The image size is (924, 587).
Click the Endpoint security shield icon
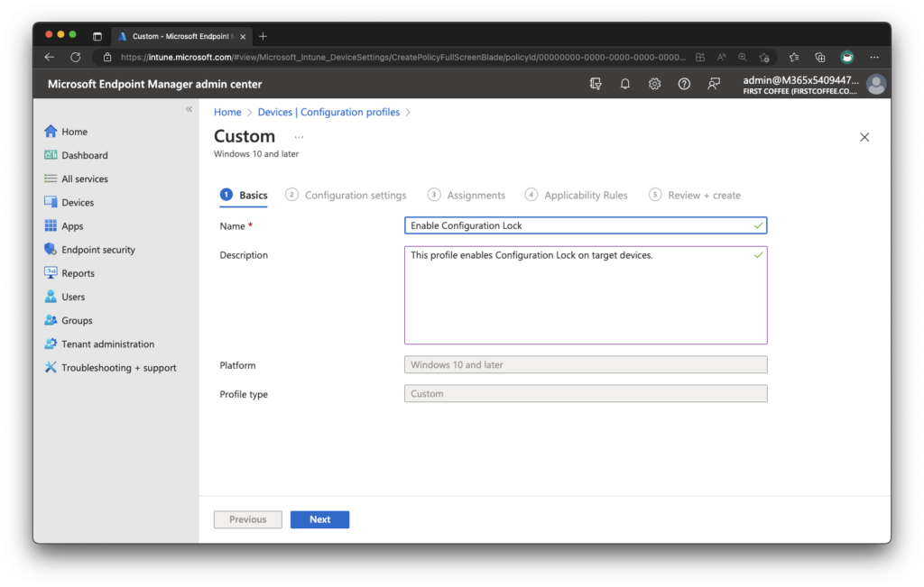coord(51,249)
